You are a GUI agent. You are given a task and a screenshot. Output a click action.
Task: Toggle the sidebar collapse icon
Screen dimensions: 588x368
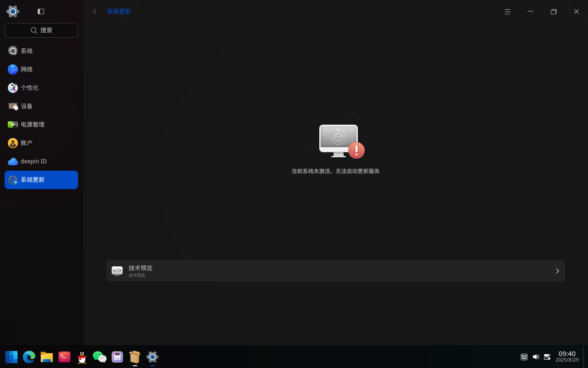coord(41,11)
